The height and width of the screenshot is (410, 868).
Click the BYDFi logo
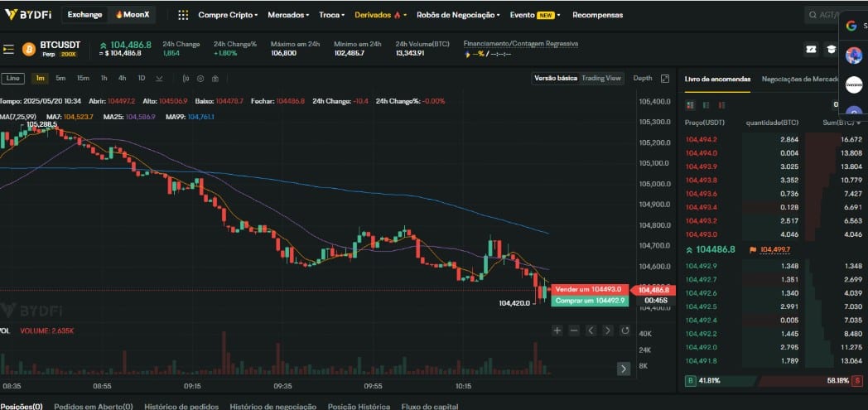[x=27, y=15]
